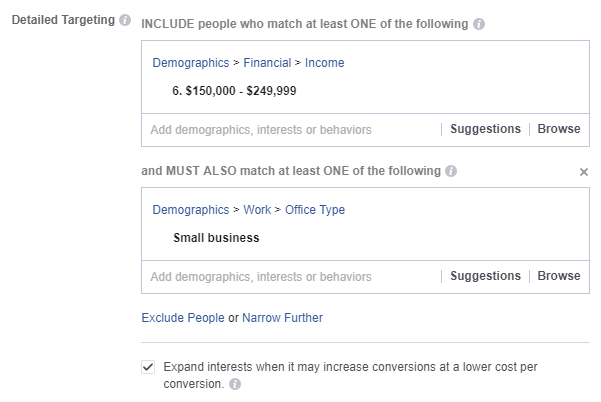This screenshot has width=601, height=402.
Task: Toggle Expand interests checkbox
Action: (x=149, y=366)
